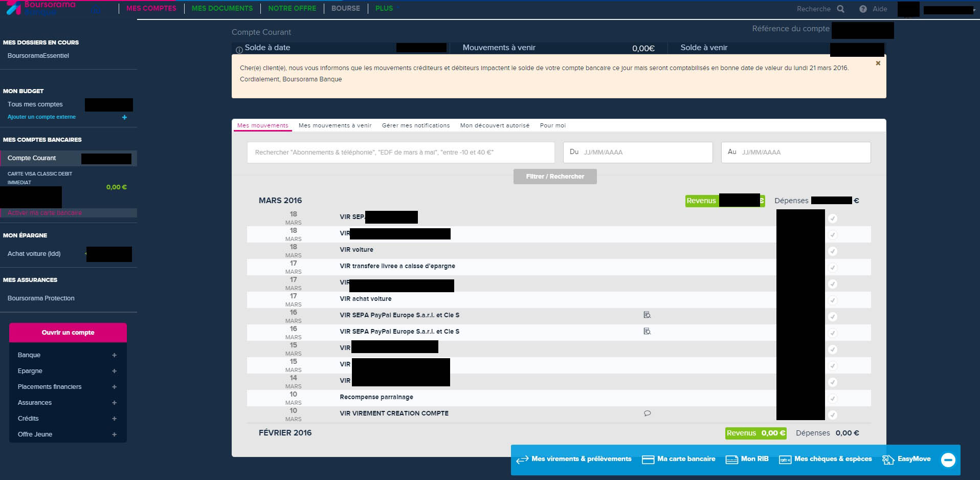Open the BOURSE menu
The width and height of the screenshot is (980, 480).
click(346, 8)
